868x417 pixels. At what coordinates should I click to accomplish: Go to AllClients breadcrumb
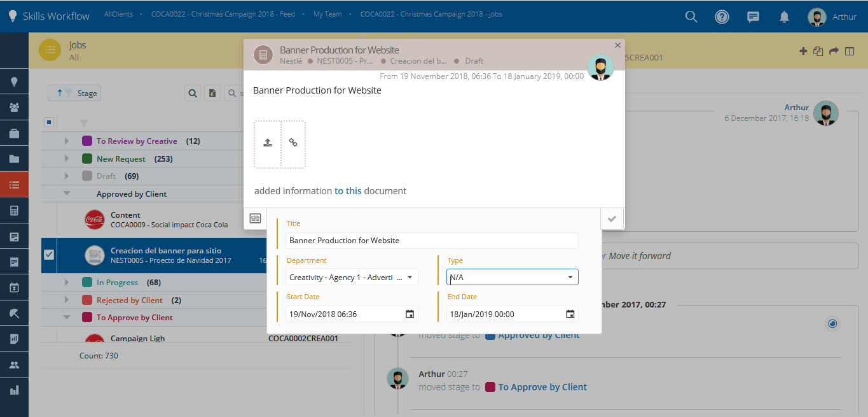(x=120, y=14)
